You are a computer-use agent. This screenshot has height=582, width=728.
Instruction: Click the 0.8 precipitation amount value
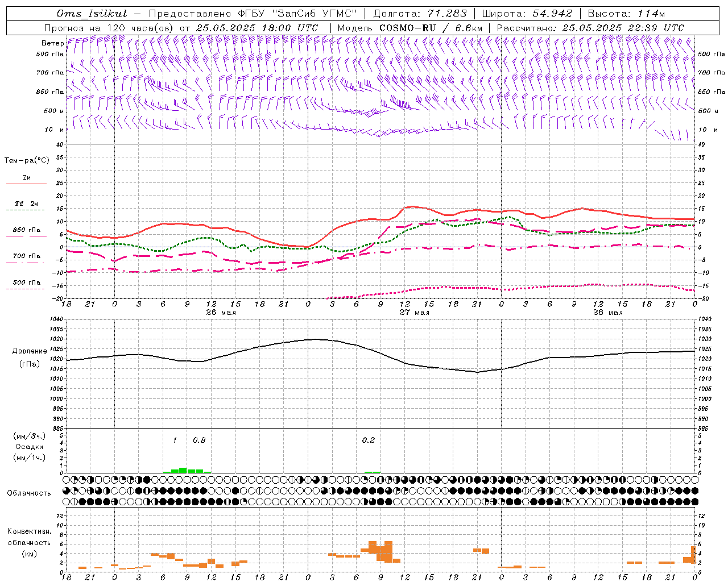(199, 440)
